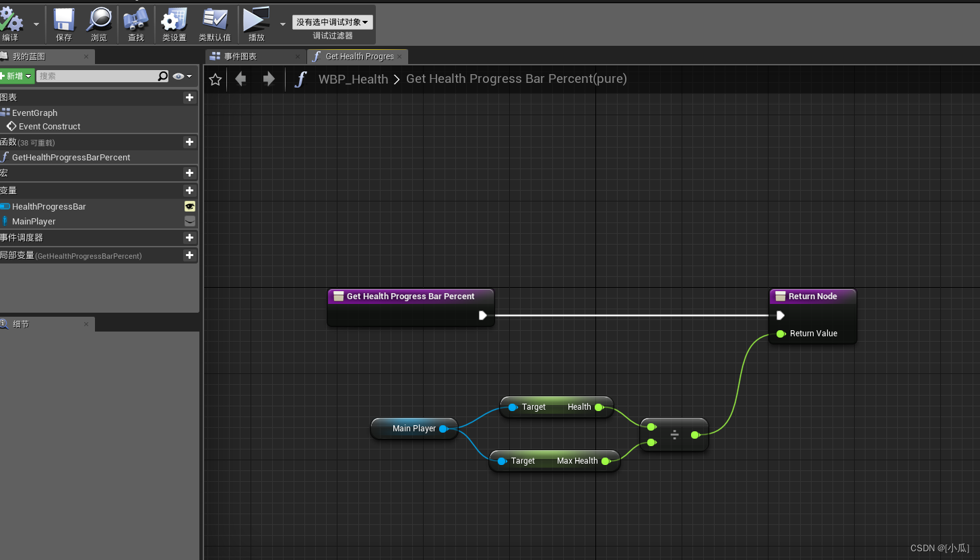Viewport: 980px width, 560px height.
Task: Click the 事件调度器 section header
Action: 99,238
